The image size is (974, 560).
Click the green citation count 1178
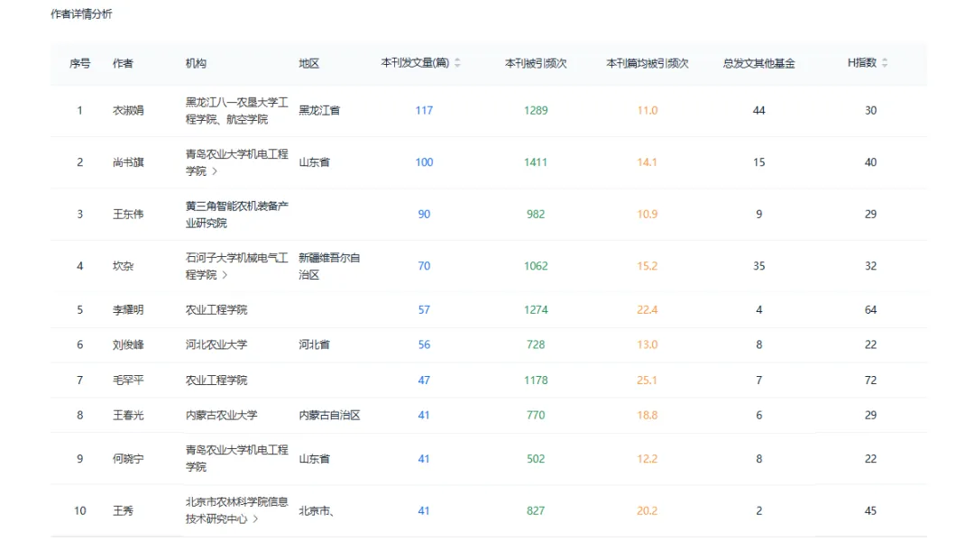pyautogui.click(x=536, y=380)
